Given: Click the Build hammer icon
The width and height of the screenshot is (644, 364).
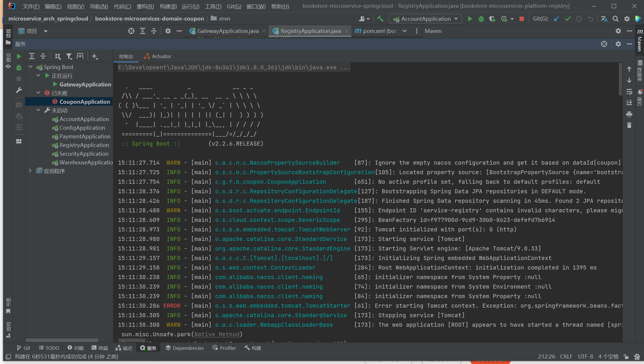Looking at the screenshot, I should tap(380, 19).
